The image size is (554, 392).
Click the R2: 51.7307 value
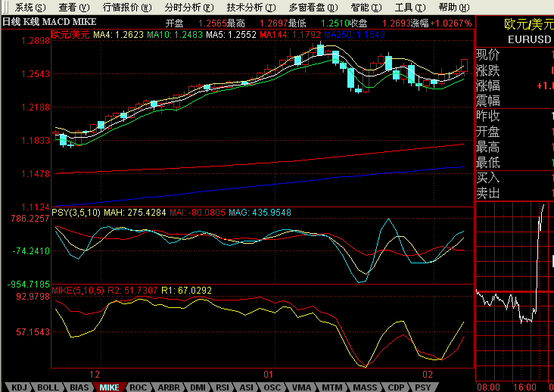point(132,291)
